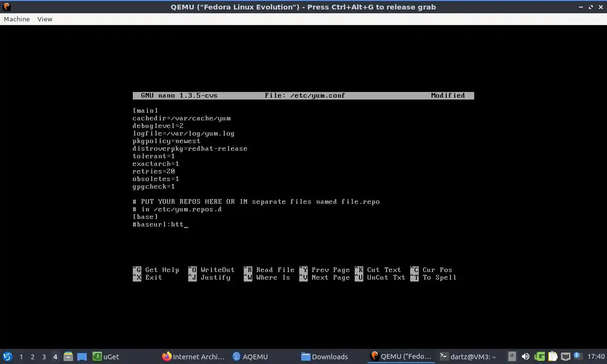Screen dimensions: 607x364
Task: Click the gpgcheck=1 line
Action: [x=154, y=186]
